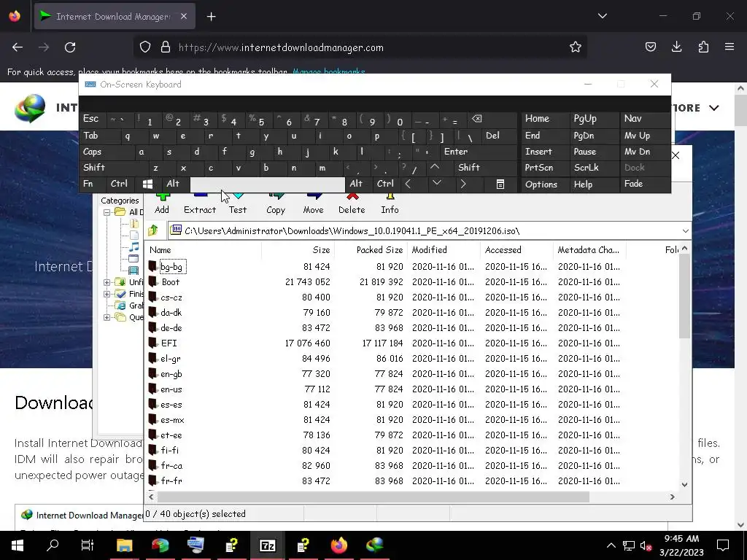Click the network icon in the system tray
Screen dimensions: 747x560
point(629,545)
